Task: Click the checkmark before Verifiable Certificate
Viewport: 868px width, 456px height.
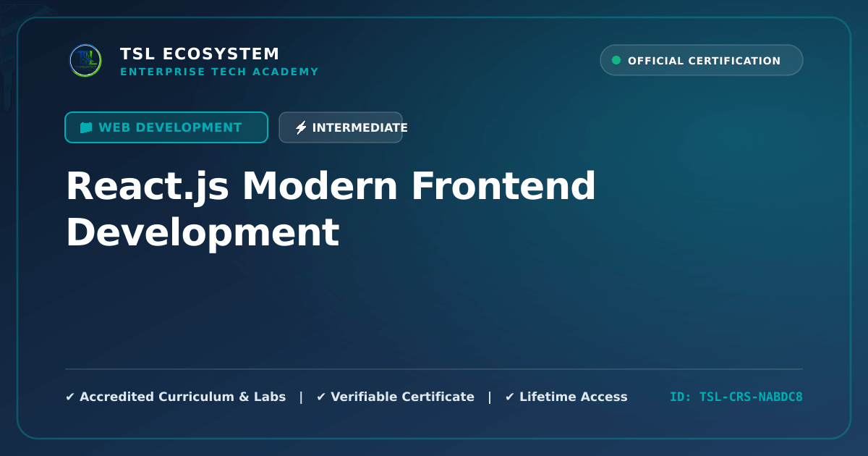Action: coord(321,397)
